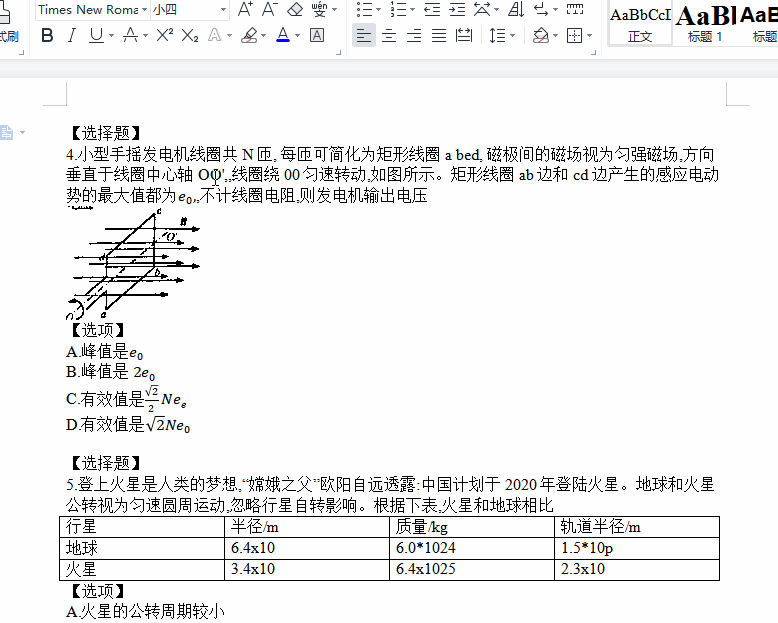This screenshot has height=623, width=778.
Task: Click the option 'B.峰值是 2e0'
Action: pos(111,372)
